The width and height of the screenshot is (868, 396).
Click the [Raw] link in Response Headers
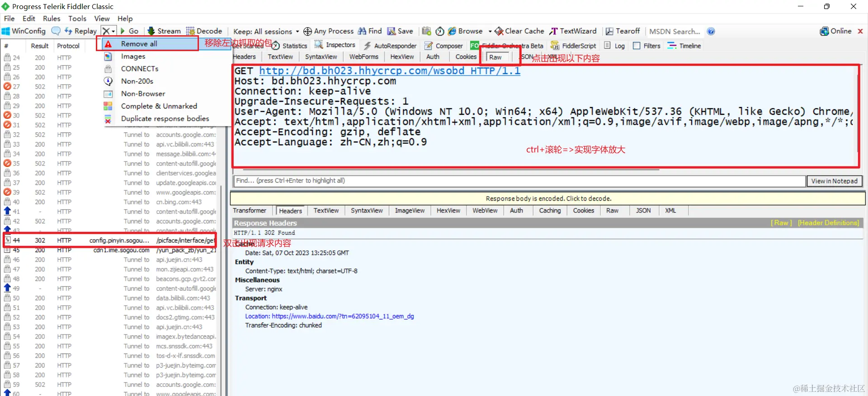[781, 223]
